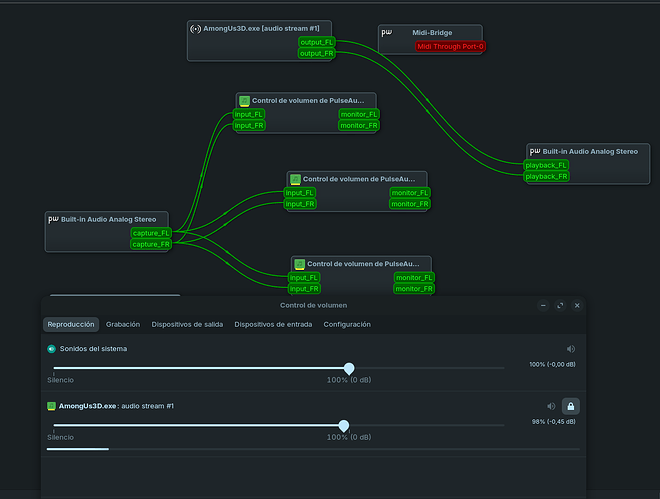The height and width of the screenshot is (499, 660).
Task: Select input_FL on the topmost PulseAudio node
Action: click(x=249, y=114)
